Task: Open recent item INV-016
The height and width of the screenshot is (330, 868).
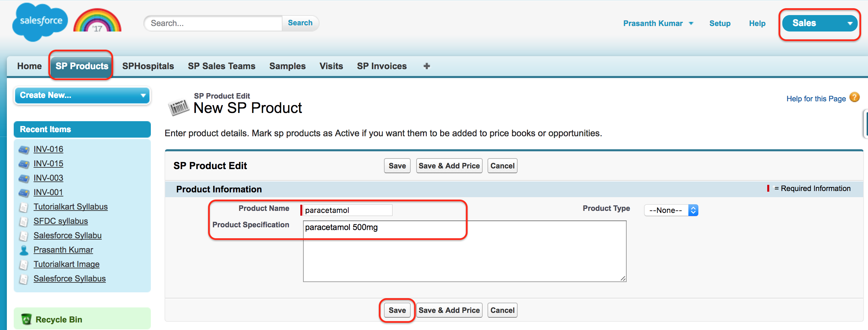Action: (x=48, y=149)
